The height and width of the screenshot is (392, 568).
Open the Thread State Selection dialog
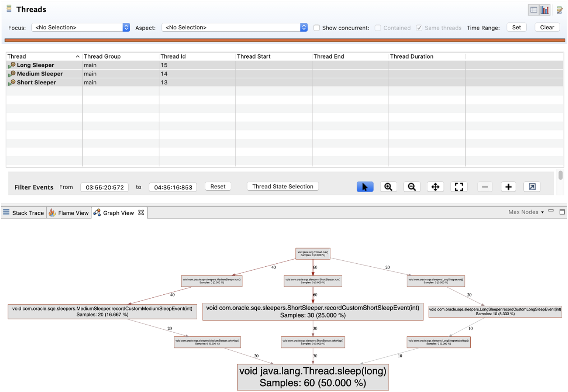tap(282, 186)
